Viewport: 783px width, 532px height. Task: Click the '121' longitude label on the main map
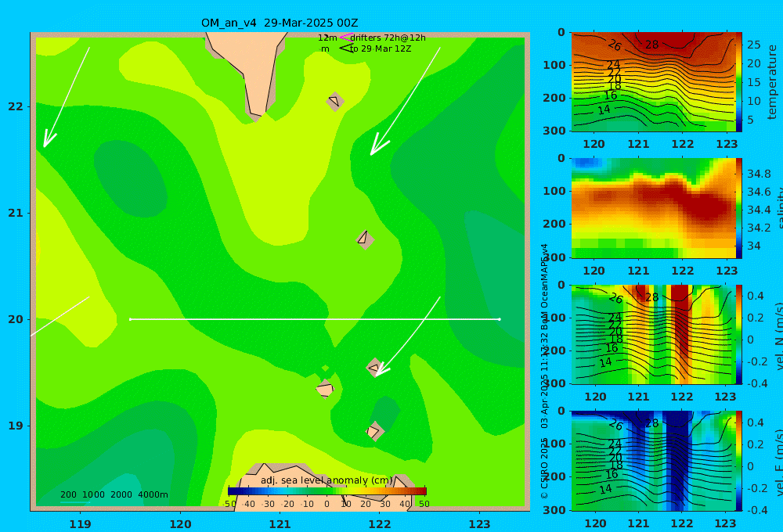(280, 524)
